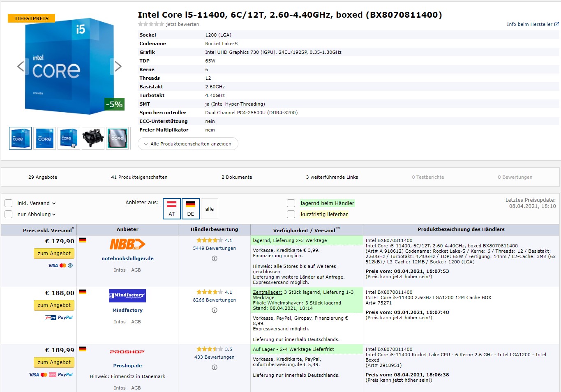This screenshot has width=561, height=392.
Task: Open nur Abholung dropdown arrow
Action: click(54, 214)
